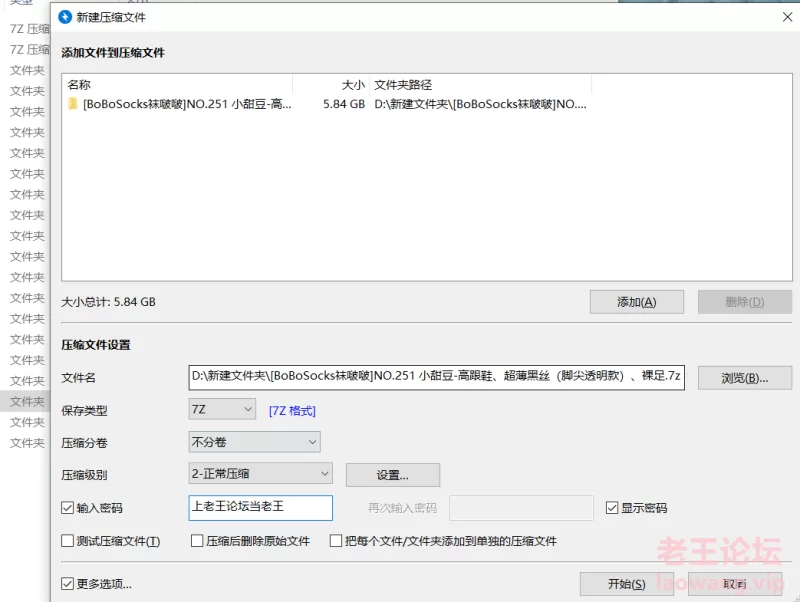Open the 保存类型 7Z dropdown
The image size is (800, 602).
(x=222, y=409)
